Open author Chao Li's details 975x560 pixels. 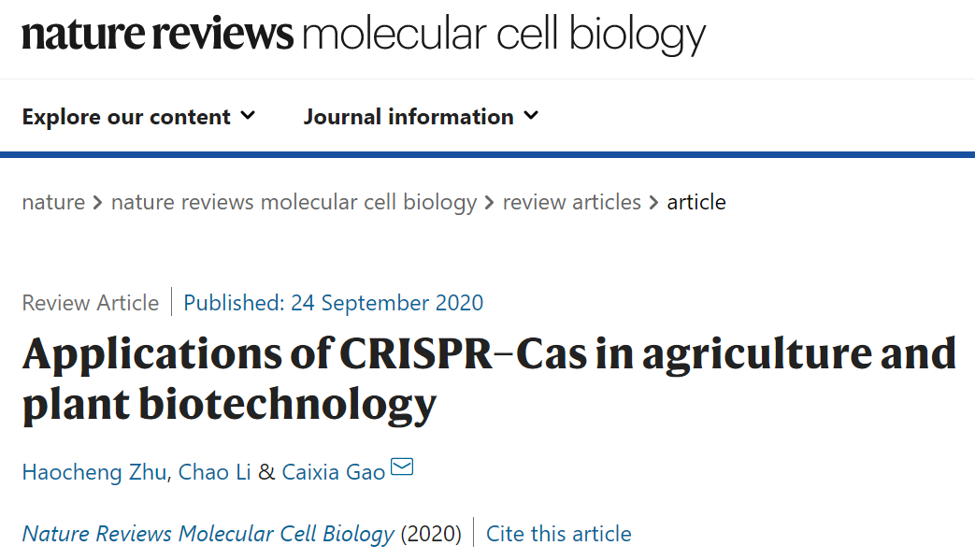point(214,472)
